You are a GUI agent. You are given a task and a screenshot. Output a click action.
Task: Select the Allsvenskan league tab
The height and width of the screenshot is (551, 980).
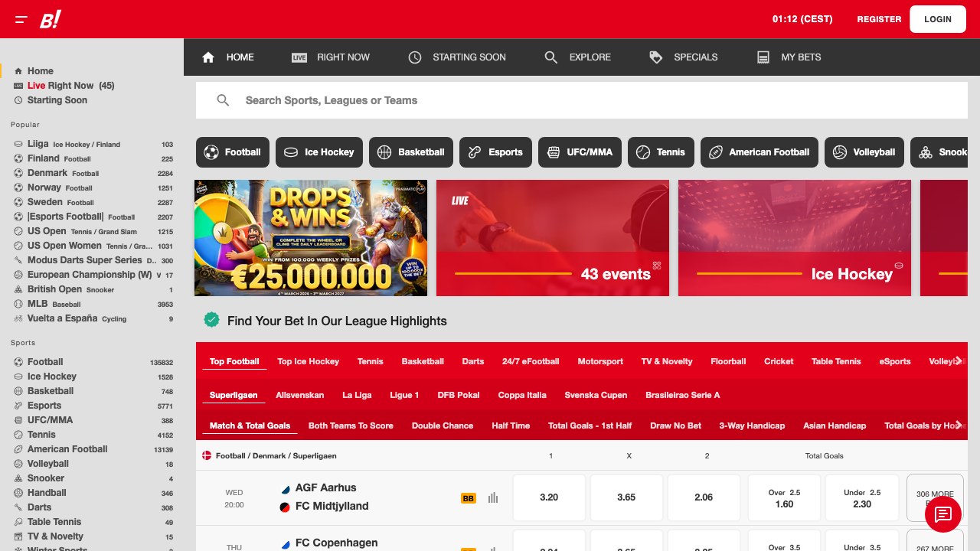(x=299, y=395)
